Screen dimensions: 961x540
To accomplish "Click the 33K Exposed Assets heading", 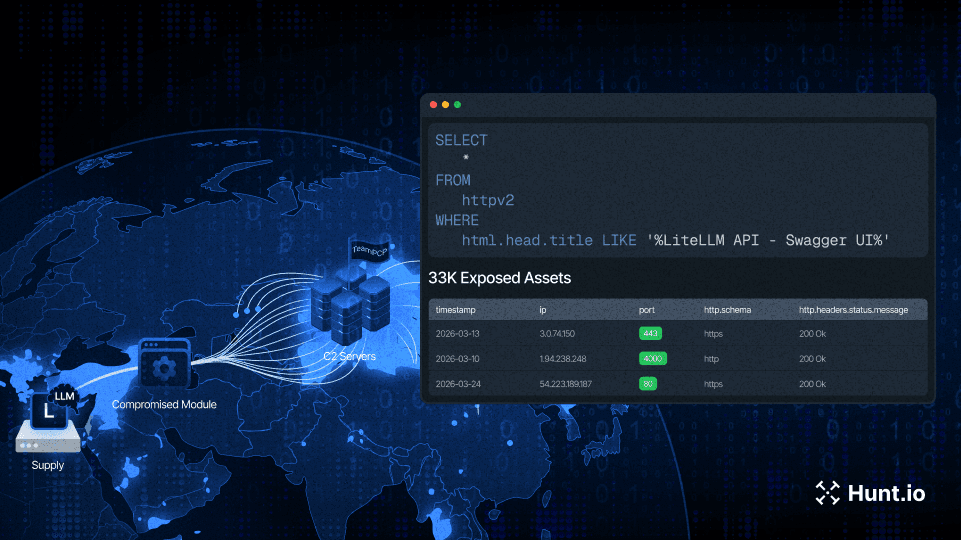I will pos(499,278).
